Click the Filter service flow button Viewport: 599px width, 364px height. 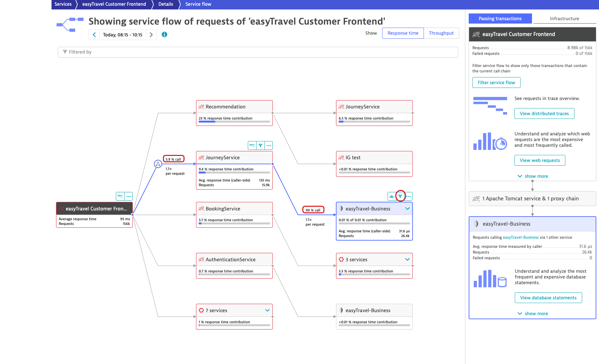pos(496,82)
